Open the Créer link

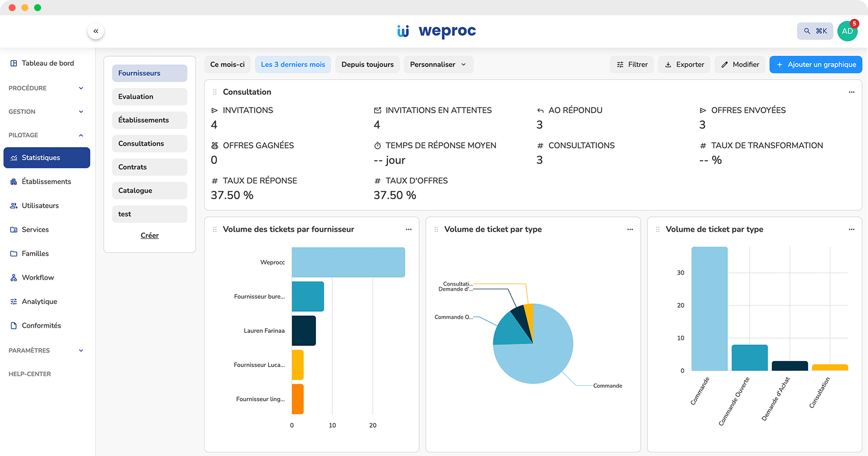click(x=149, y=235)
